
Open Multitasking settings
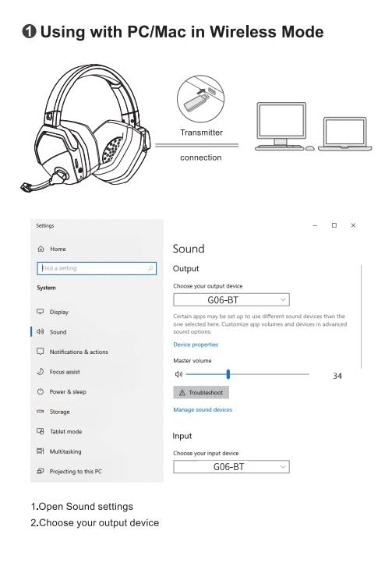65,451
